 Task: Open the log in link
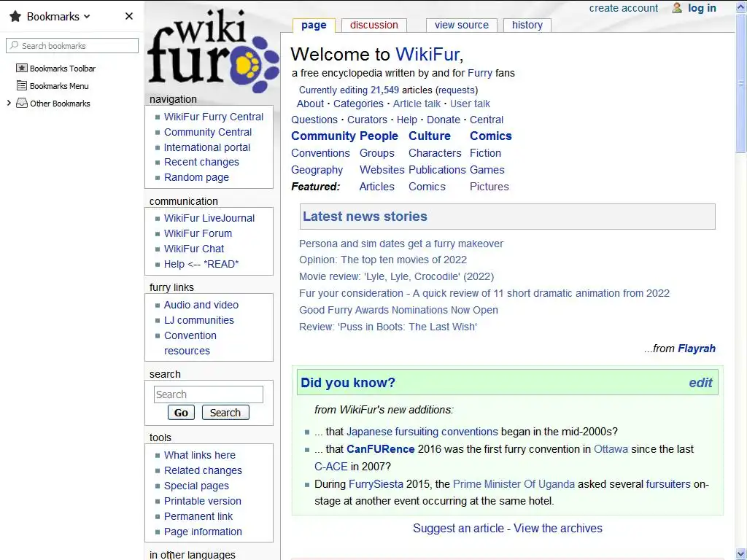(702, 8)
